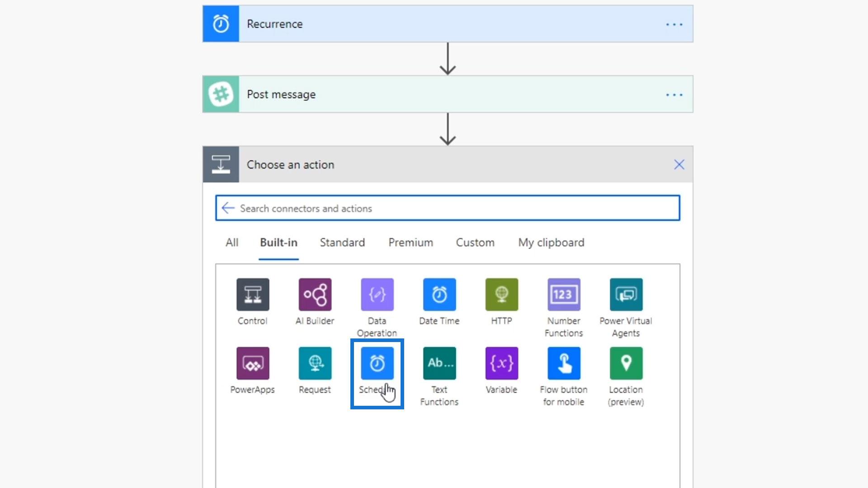Switch to the Premium tab

(410, 243)
